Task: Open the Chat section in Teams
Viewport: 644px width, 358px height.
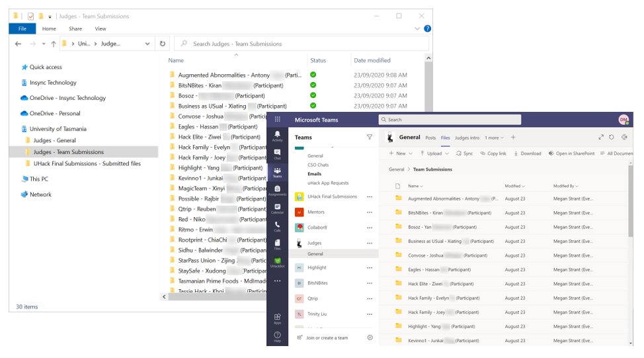Action: [277, 154]
